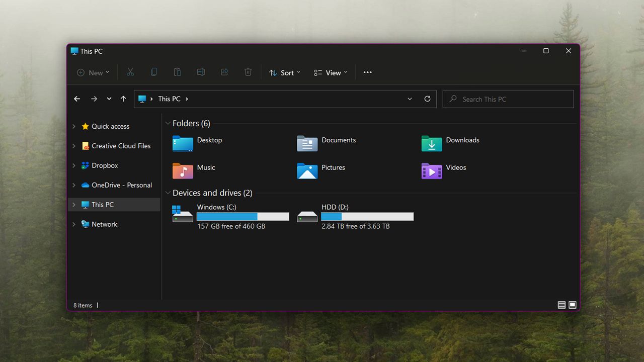Image resolution: width=644 pixels, height=362 pixels.
Task: Click the Rename icon in toolbar
Action: [x=201, y=72]
